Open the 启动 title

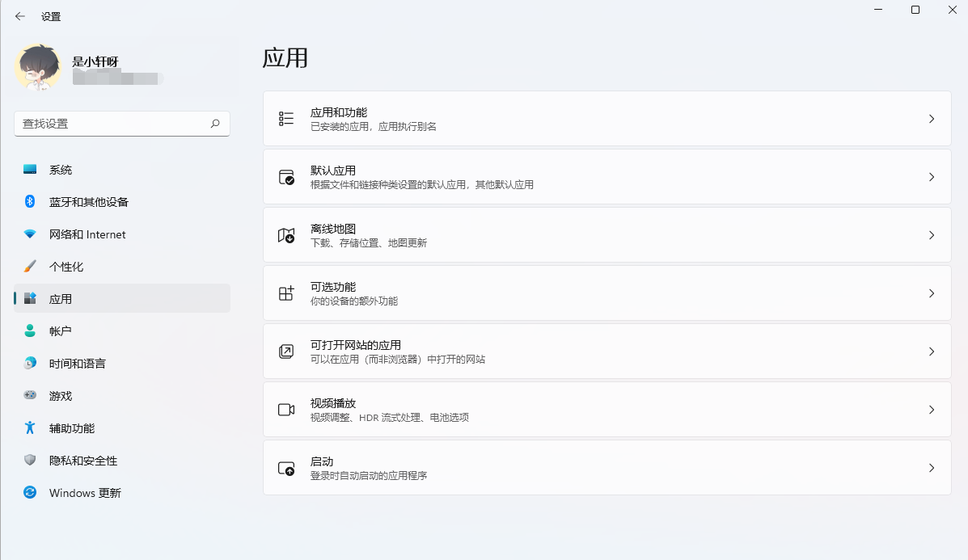[x=322, y=461]
